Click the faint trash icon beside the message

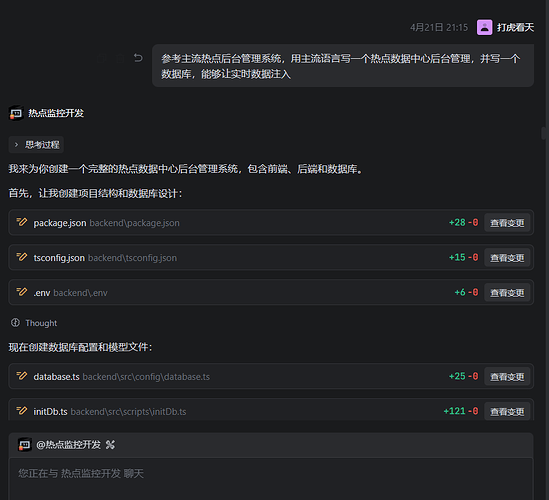pos(120,58)
